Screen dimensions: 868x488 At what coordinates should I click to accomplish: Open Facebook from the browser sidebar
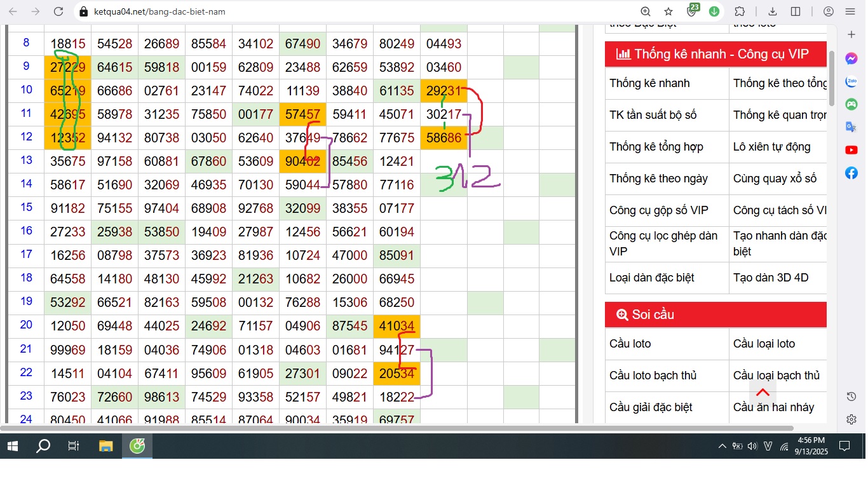tap(851, 173)
